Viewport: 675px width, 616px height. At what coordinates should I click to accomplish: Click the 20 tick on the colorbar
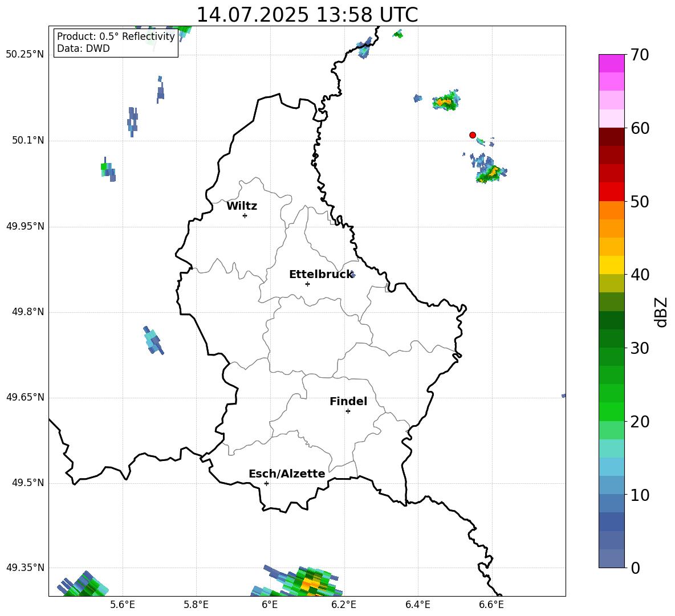coord(640,422)
